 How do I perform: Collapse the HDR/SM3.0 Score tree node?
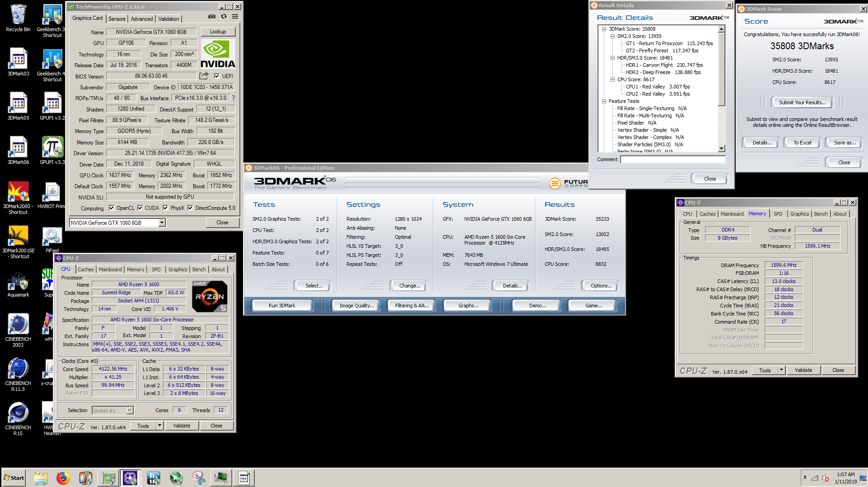click(612, 58)
